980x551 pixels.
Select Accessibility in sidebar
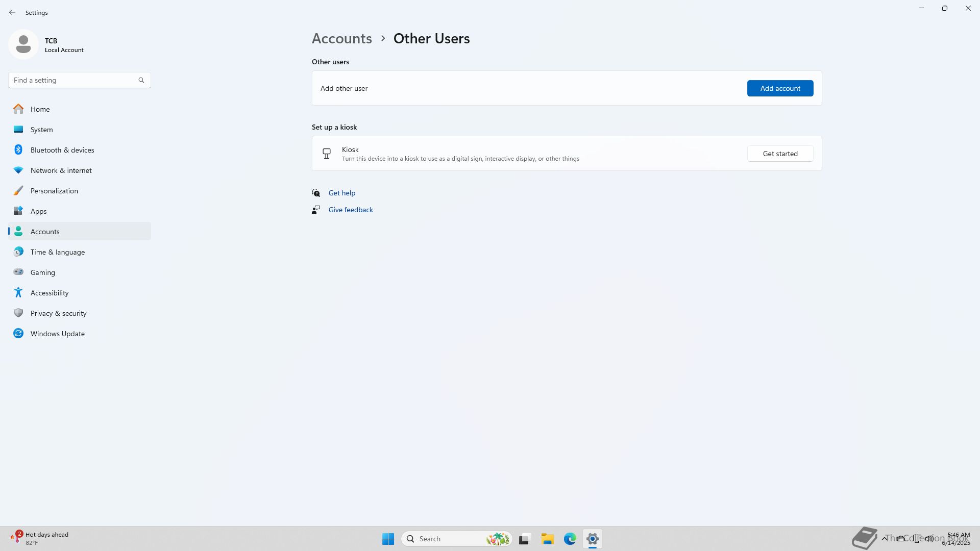[49, 293]
